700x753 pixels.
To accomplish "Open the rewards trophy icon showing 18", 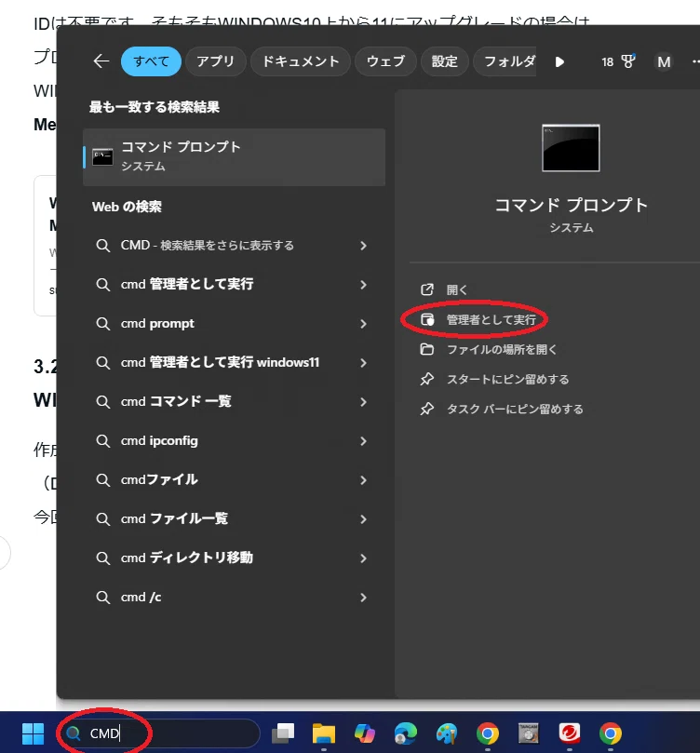I will [618, 61].
